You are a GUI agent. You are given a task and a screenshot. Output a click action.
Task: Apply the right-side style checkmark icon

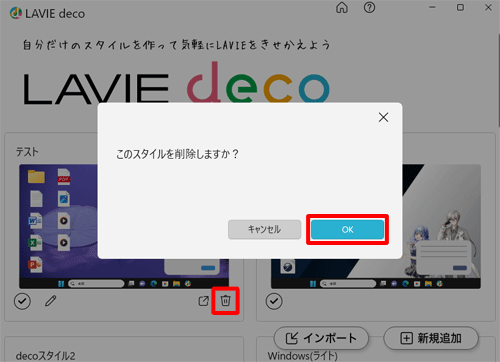(274, 301)
